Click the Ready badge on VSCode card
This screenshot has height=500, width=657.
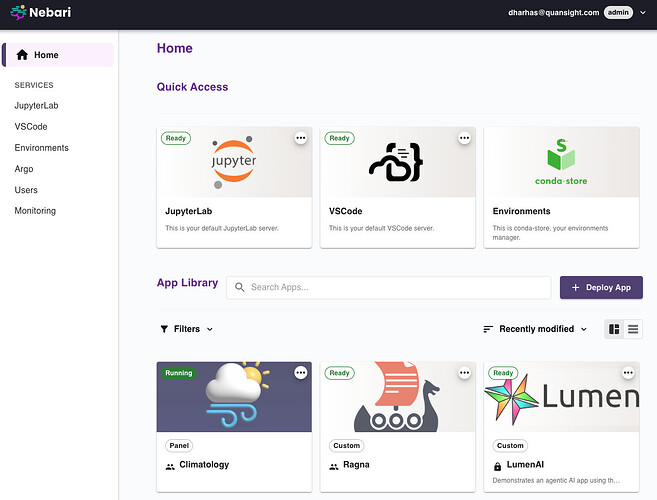pos(339,138)
